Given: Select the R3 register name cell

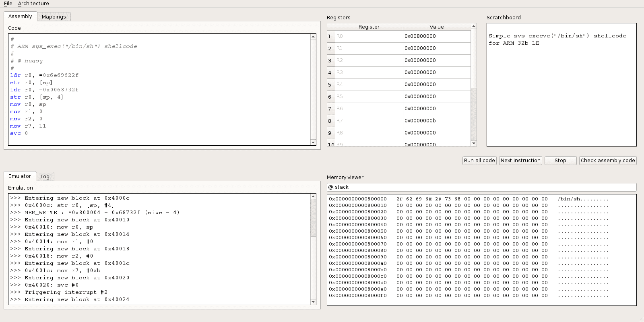Looking at the screenshot, I should [369, 72].
